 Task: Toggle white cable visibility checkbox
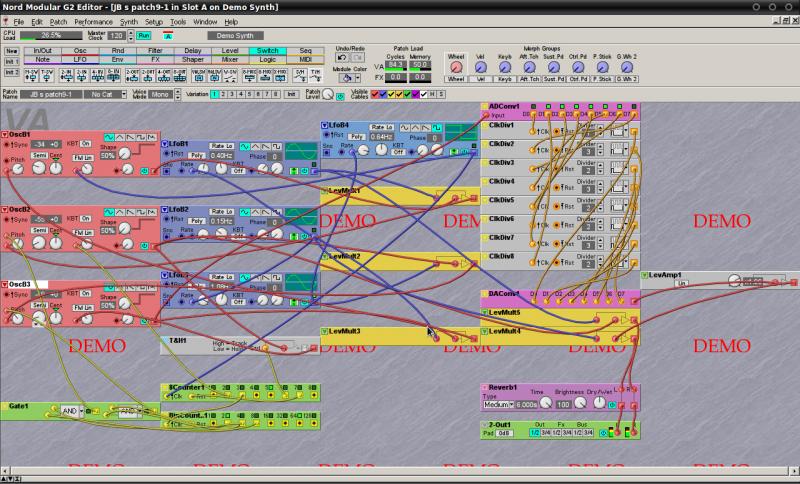coord(423,94)
